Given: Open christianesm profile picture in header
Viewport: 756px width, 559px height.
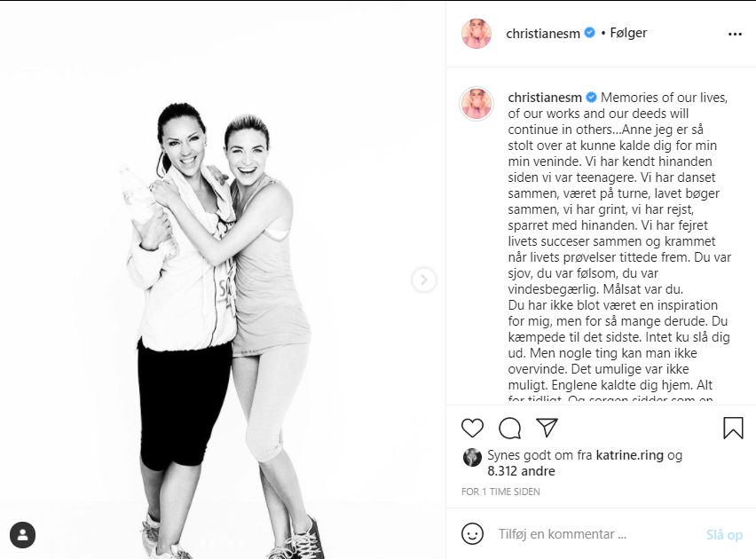Looking at the screenshot, I should [476, 34].
